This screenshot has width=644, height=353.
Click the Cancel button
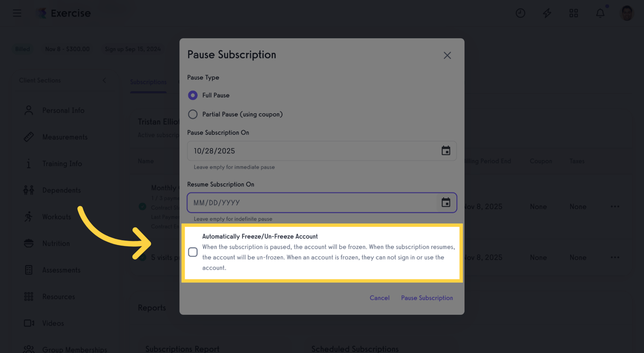point(380,298)
